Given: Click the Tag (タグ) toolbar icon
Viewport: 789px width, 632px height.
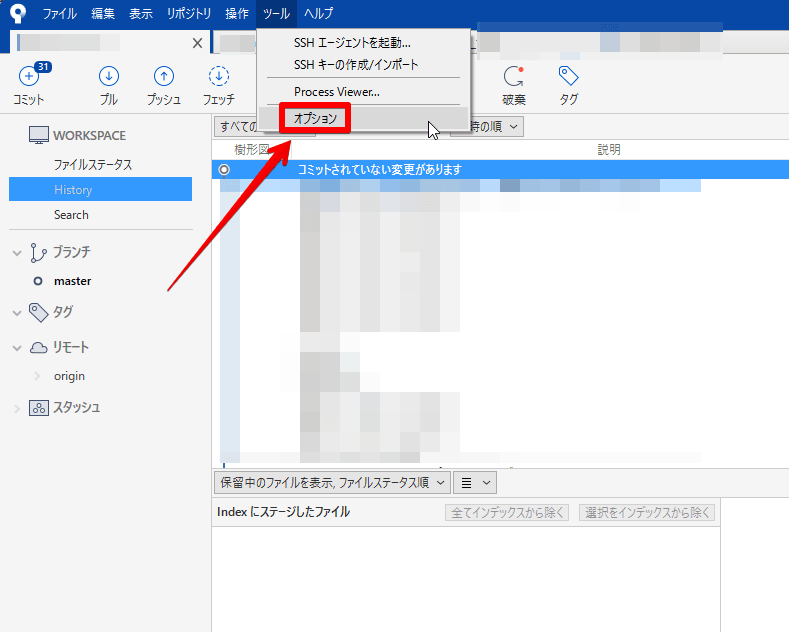Looking at the screenshot, I should pyautogui.click(x=568, y=78).
